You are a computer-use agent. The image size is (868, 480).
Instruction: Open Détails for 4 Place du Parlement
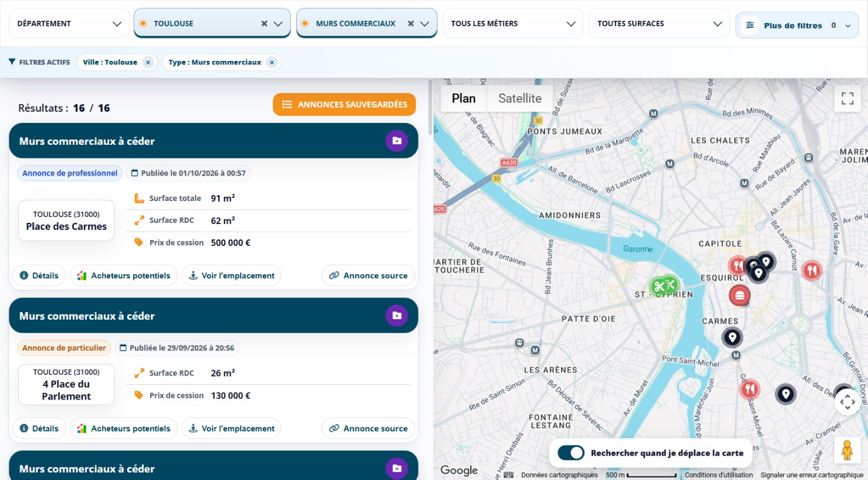(x=39, y=429)
